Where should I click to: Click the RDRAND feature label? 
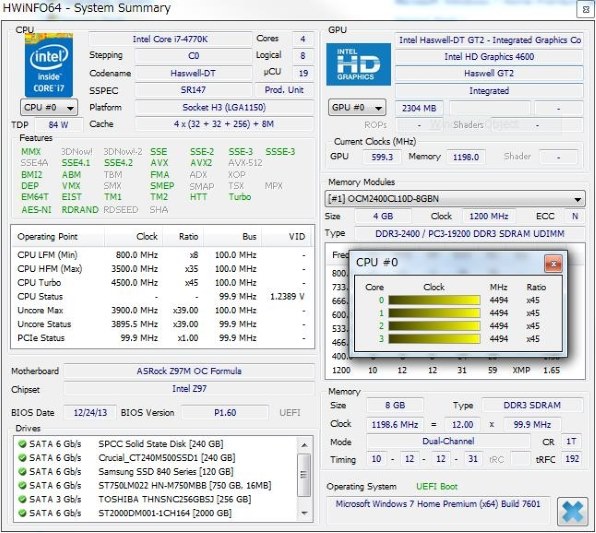[x=80, y=210]
